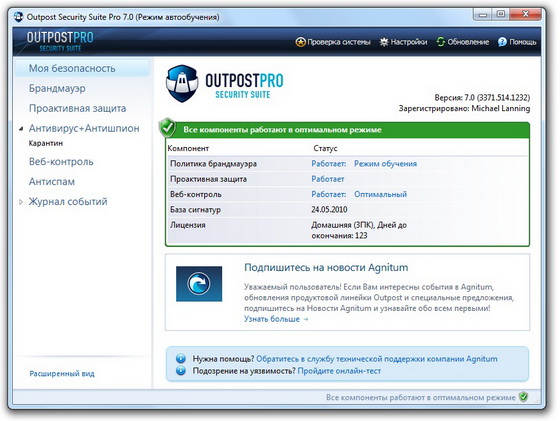This screenshot has width=560, height=421.
Task: Click 'Веб-контроль' component table row label
Action: [x=196, y=194]
